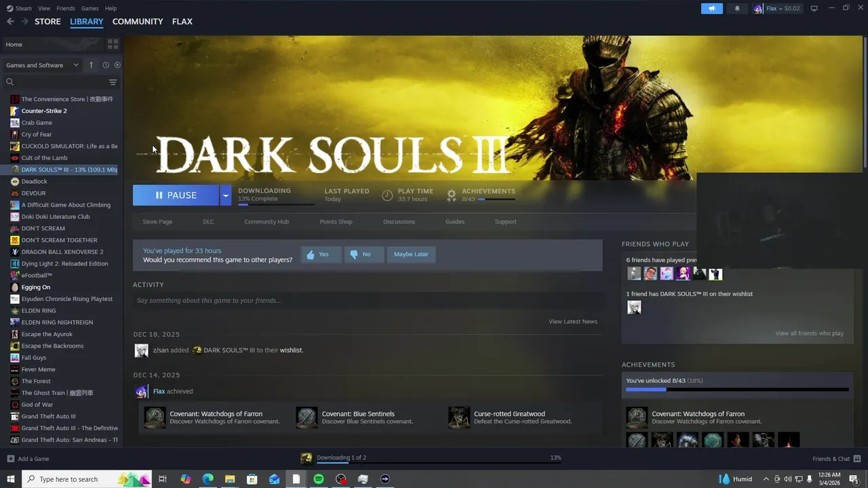Click the Play Time clock icon

pyautogui.click(x=387, y=195)
